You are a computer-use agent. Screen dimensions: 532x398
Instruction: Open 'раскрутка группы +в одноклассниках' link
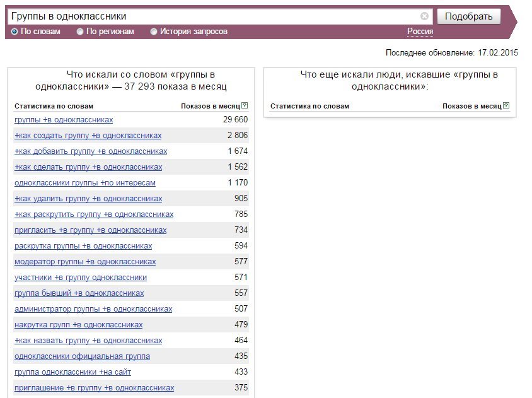[x=83, y=246]
